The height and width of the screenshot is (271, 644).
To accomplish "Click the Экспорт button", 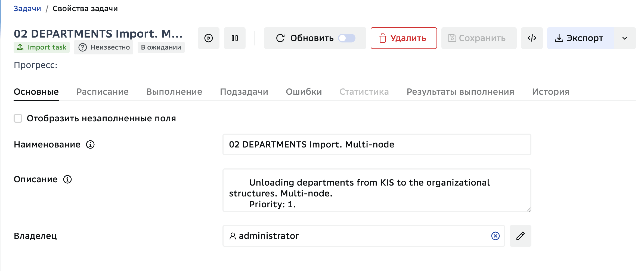I will coord(581,38).
